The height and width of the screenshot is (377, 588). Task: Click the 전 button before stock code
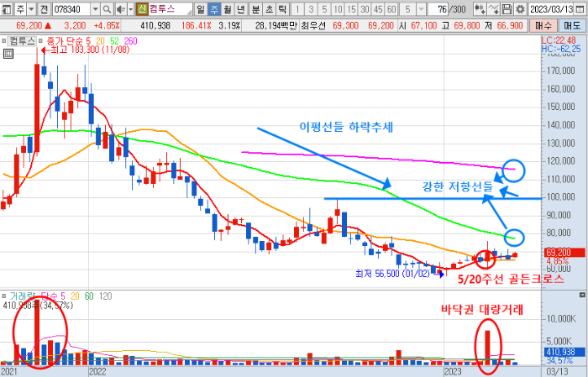point(44,9)
